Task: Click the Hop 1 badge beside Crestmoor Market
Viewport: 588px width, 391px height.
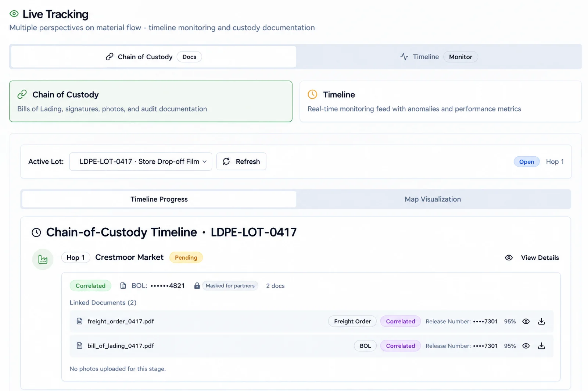Action: [x=76, y=257]
